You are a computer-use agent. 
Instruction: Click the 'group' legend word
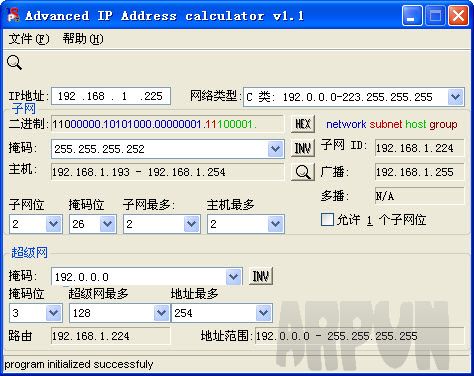[x=443, y=125]
